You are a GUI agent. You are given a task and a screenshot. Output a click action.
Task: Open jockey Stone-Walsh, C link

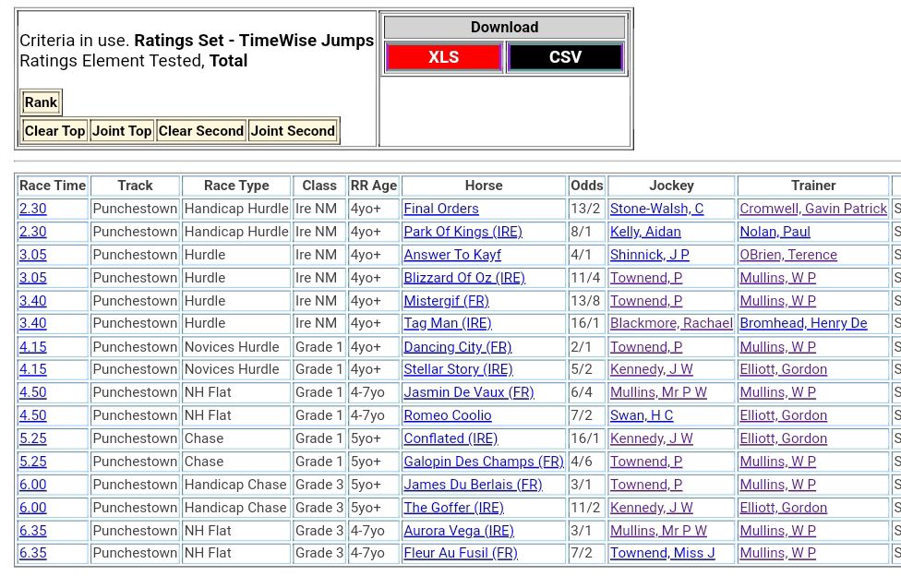(x=656, y=209)
